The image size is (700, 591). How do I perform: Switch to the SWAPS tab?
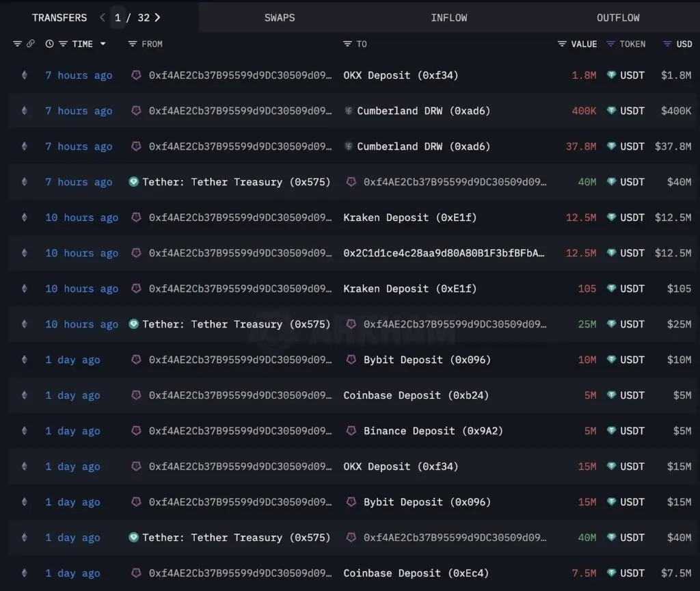coord(279,17)
